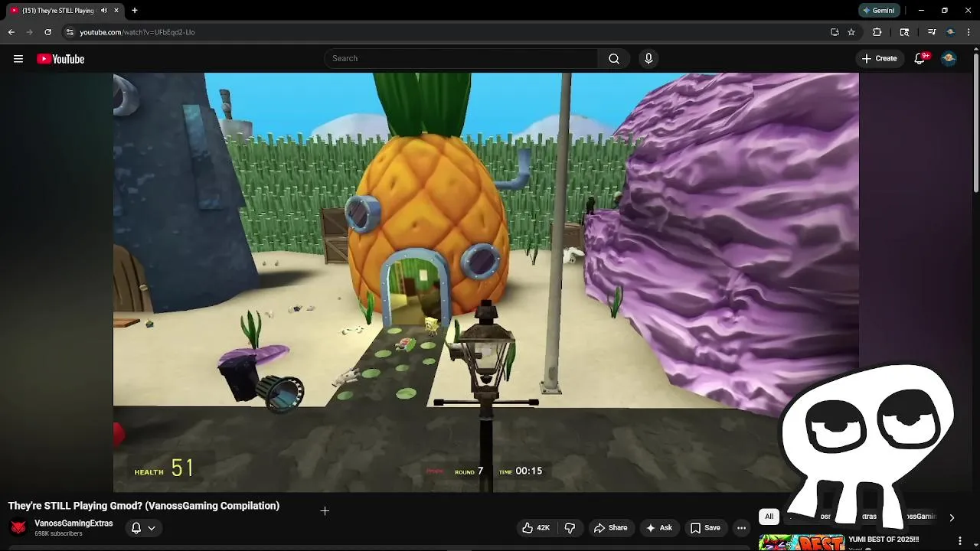980x551 pixels.
Task: Open VanossGamingExtras channel name link
Action: [x=73, y=523]
